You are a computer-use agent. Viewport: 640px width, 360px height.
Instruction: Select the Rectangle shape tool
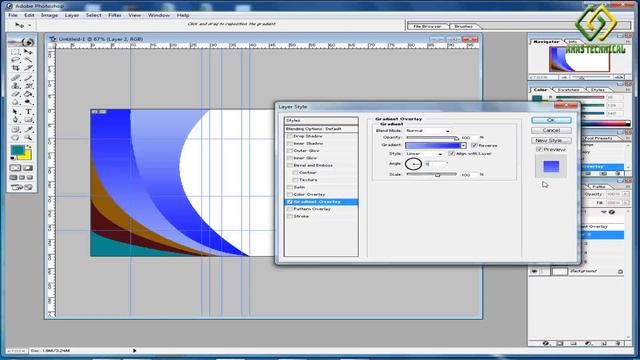point(28,120)
